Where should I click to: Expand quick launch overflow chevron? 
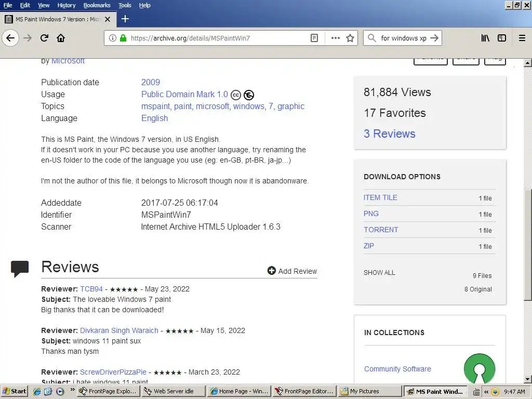click(x=72, y=390)
